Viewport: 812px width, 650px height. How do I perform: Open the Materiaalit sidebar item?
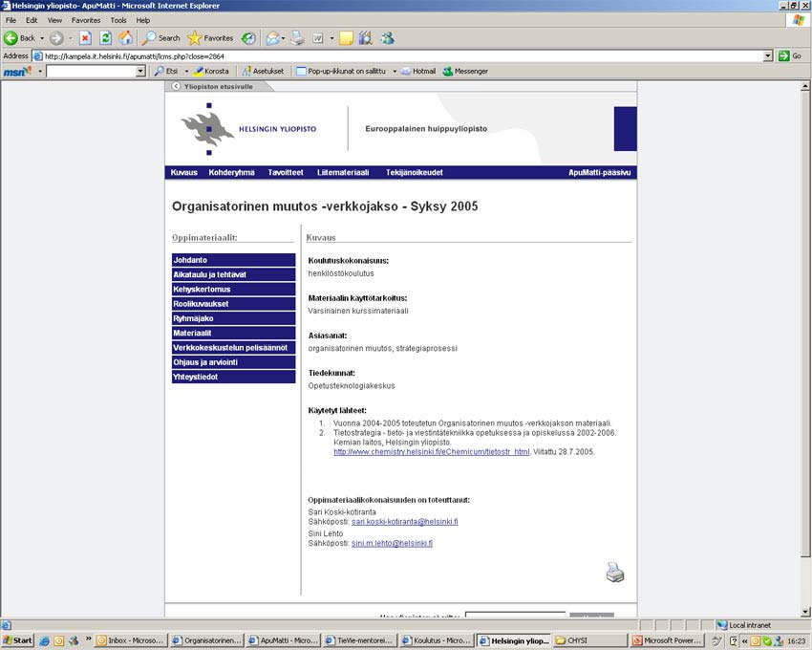pyautogui.click(x=233, y=333)
